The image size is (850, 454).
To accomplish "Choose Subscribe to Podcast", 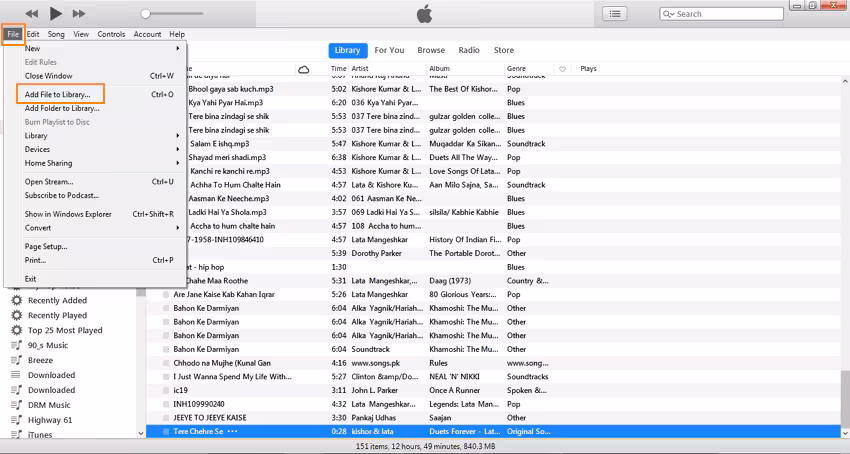I will pos(95,195).
